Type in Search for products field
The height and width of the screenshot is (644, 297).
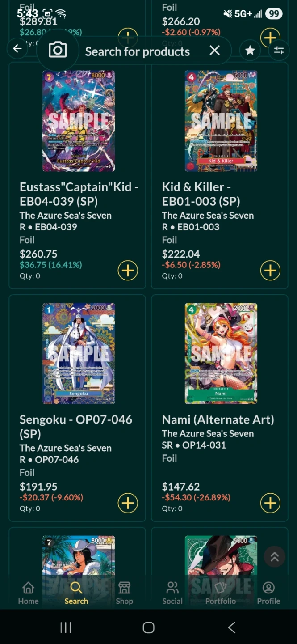tap(138, 51)
